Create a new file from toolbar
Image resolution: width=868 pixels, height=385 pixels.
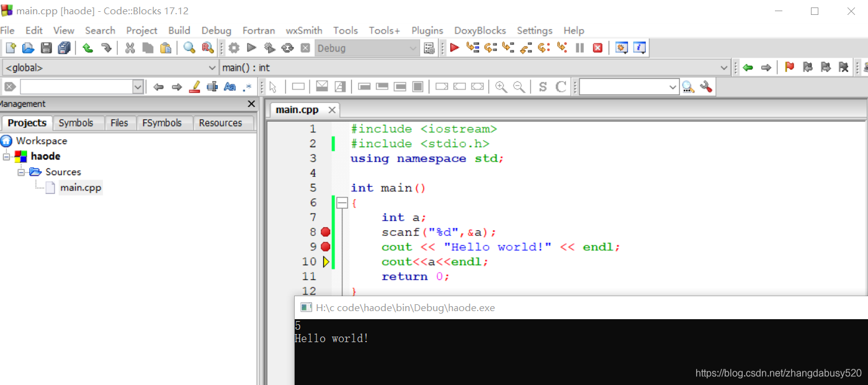tap(11, 48)
